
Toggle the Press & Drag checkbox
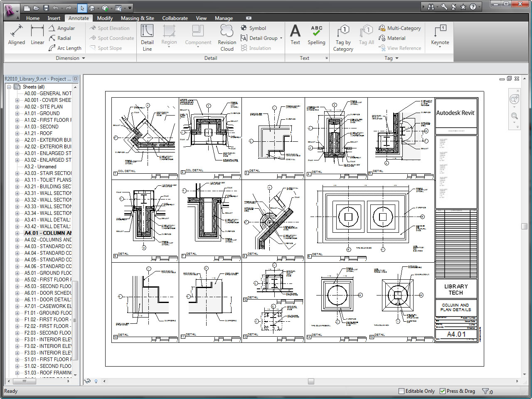click(443, 391)
